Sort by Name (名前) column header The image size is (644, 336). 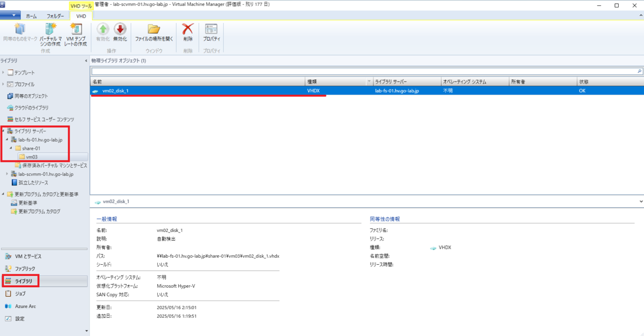click(197, 82)
